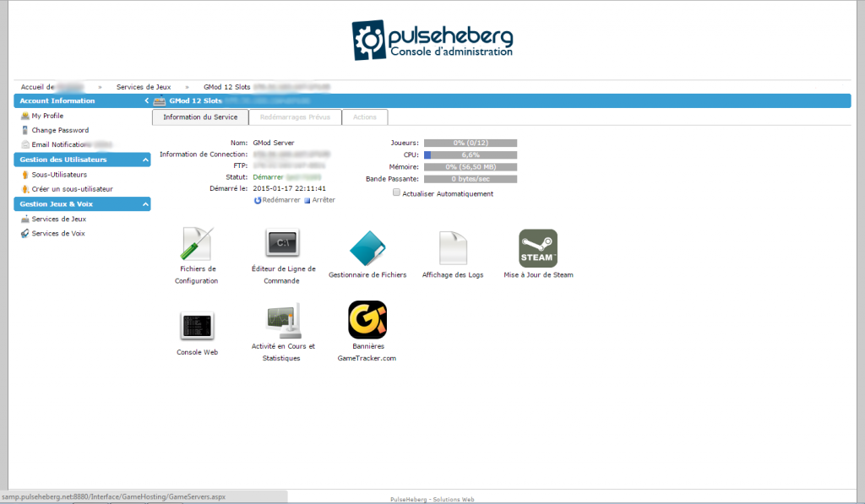The image size is (865, 504).
Task: Open Gestionnaire de Fichiers icon
Action: [x=367, y=248]
